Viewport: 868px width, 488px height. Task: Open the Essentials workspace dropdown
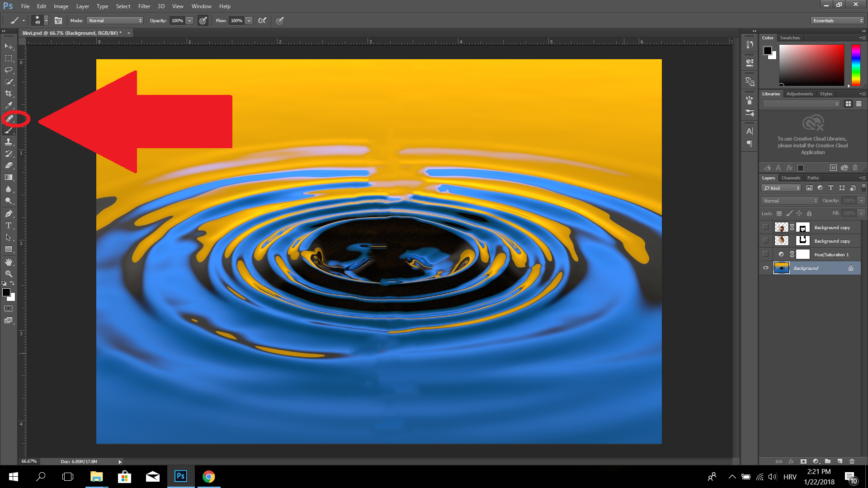(x=837, y=21)
